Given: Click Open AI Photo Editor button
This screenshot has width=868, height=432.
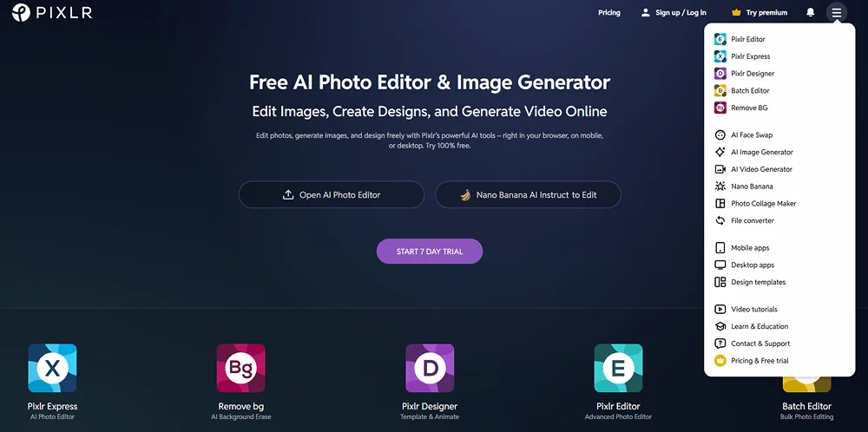Looking at the screenshot, I should pos(332,194).
